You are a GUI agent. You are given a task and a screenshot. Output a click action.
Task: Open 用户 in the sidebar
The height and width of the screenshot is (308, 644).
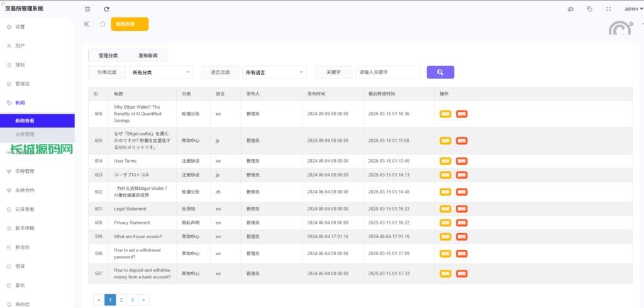20,46
